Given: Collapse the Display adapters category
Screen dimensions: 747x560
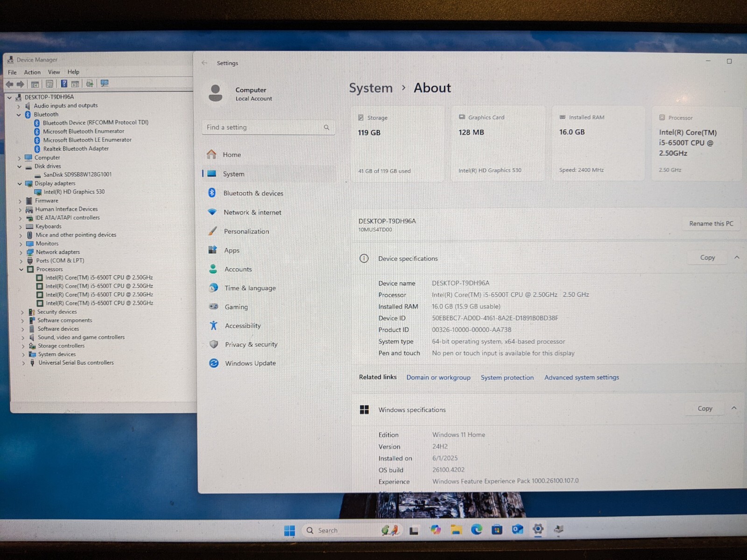Looking at the screenshot, I should pyautogui.click(x=20, y=184).
